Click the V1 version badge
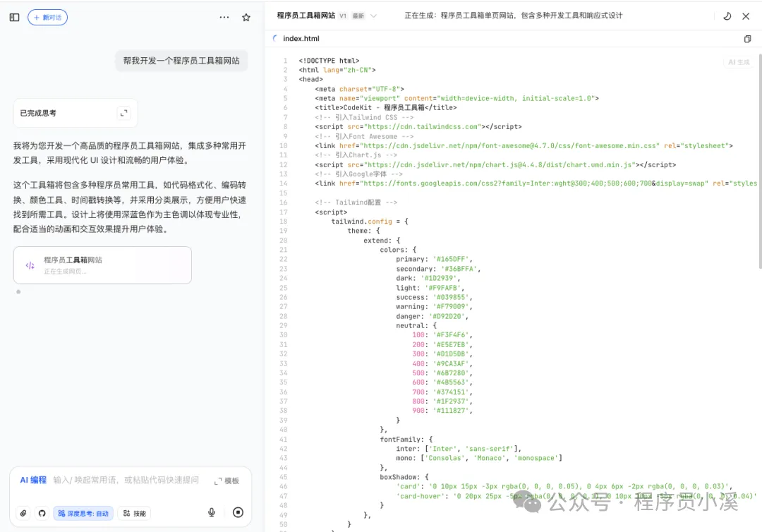This screenshot has height=532, width=762. click(x=343, y=16)
